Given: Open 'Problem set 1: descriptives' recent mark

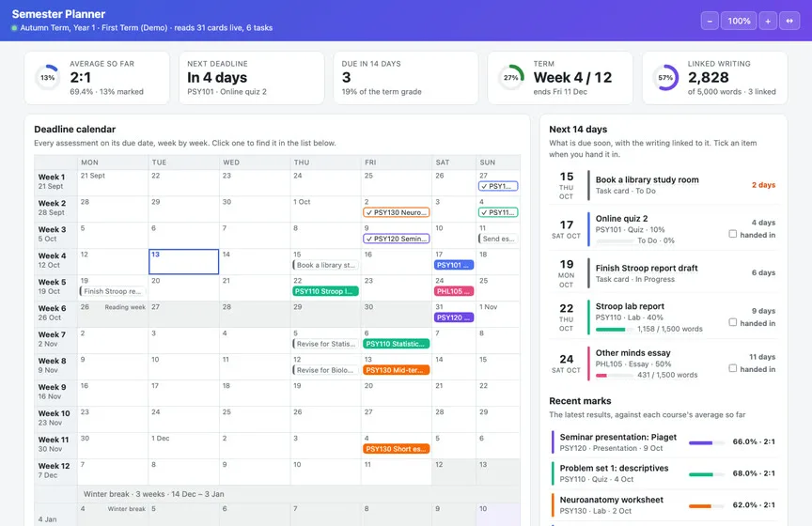Looking at the screenshot, I should [664, 473].
